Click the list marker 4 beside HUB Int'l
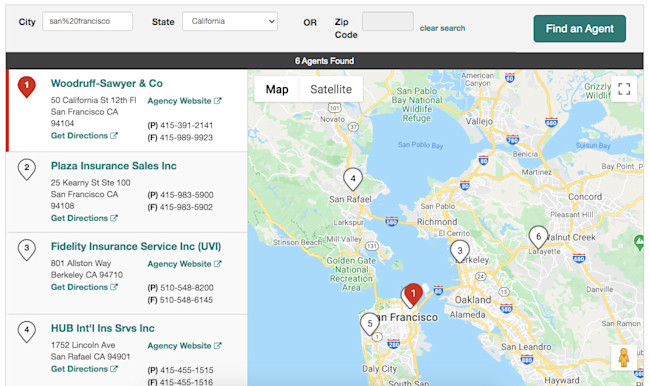The height and width of the screenshot is (386, 650). [x=27, y=332]
